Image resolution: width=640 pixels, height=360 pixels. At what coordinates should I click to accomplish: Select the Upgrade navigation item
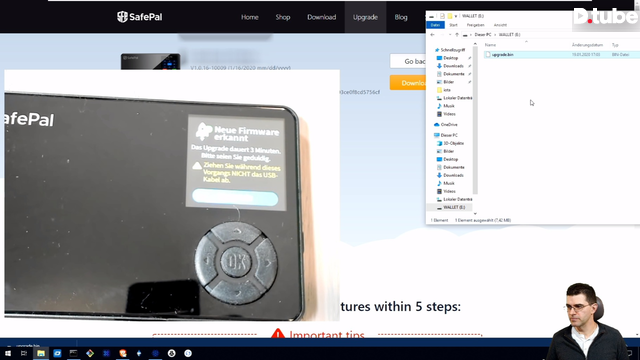point(365,17)
